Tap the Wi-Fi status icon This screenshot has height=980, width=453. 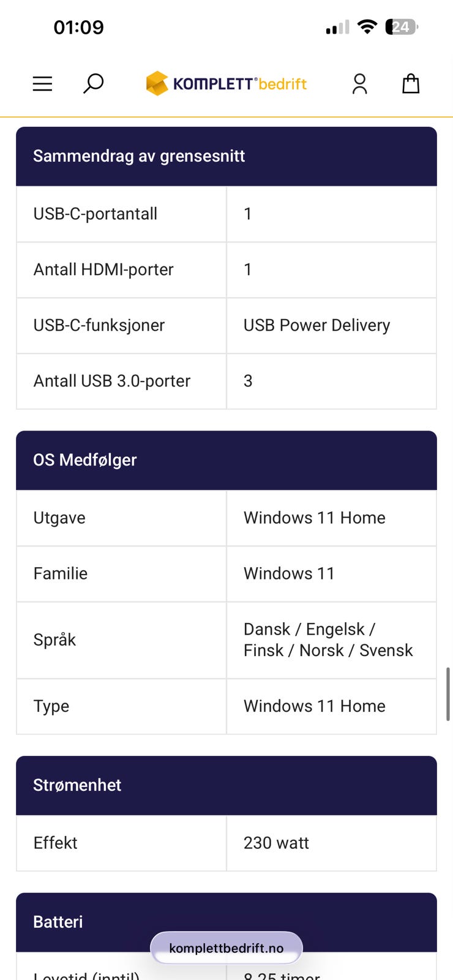[x=367, y=27]
